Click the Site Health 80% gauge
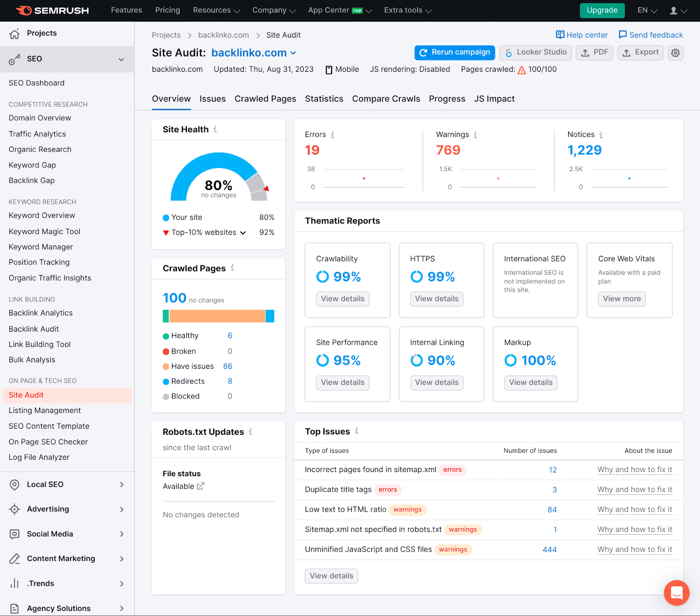This screenshot has width=700, height=616. tap(219, 176)
